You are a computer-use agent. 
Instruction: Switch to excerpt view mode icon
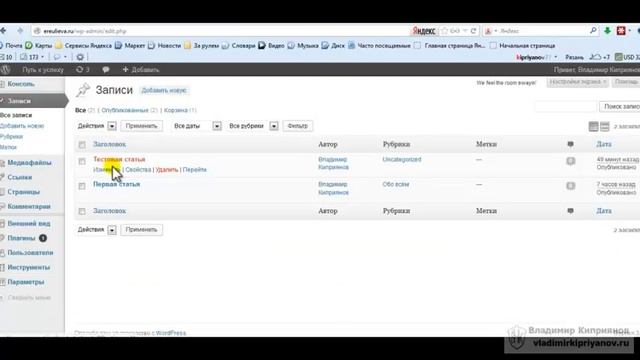coord(604,127)
